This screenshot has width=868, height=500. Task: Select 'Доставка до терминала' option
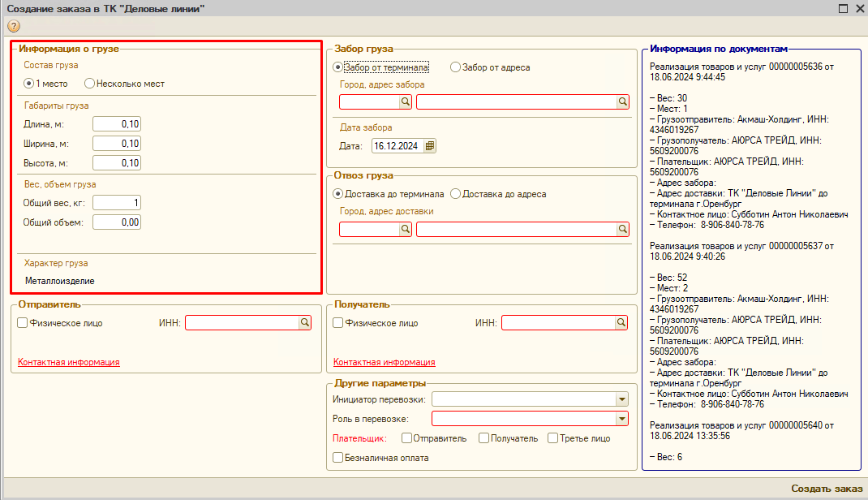tap(337, 194)
